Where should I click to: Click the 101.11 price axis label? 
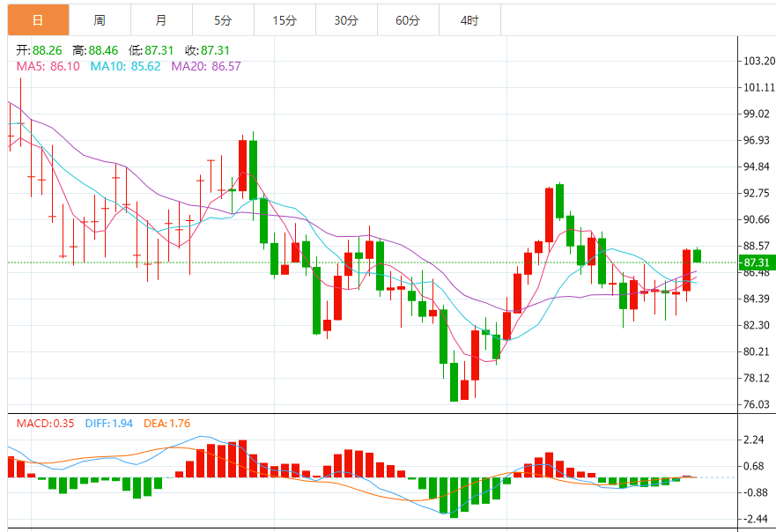(758, 87)
